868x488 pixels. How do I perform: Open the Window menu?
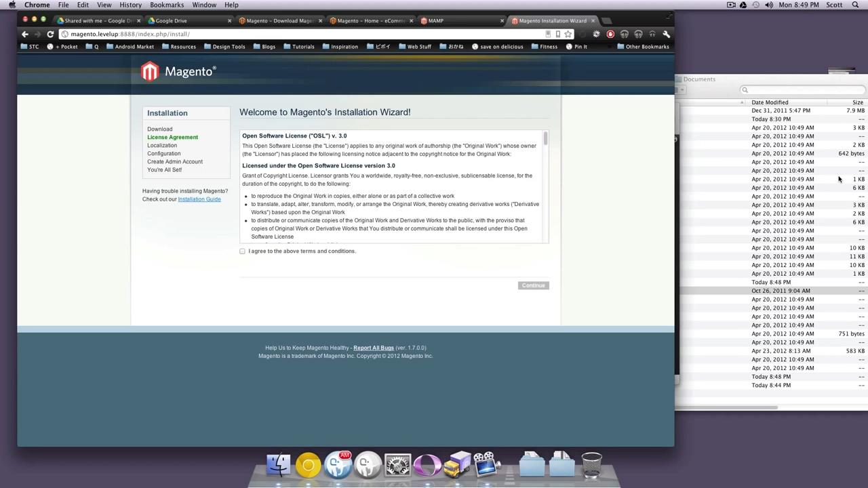[204, 5]
